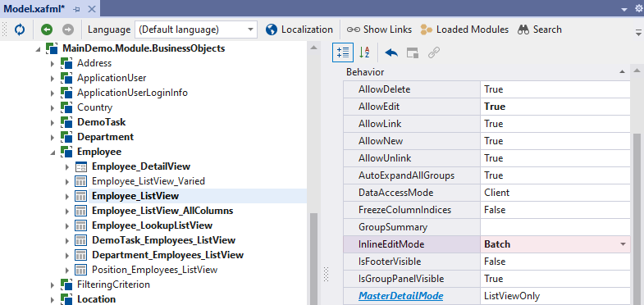Open the window gear options icon
The height and width of the screenshot is (305, 644).
tap(638, 9)
